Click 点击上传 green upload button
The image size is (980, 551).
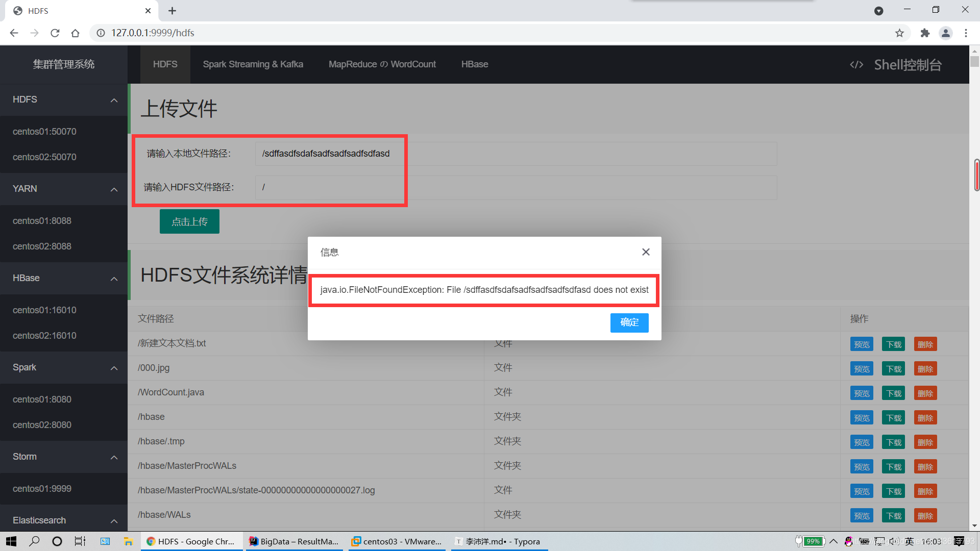[189, 221]
